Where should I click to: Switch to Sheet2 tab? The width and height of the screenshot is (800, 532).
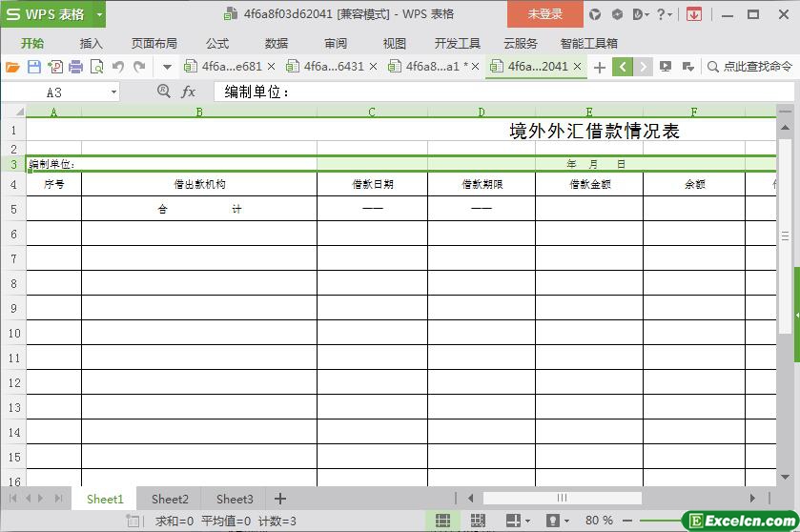(170, 499)
